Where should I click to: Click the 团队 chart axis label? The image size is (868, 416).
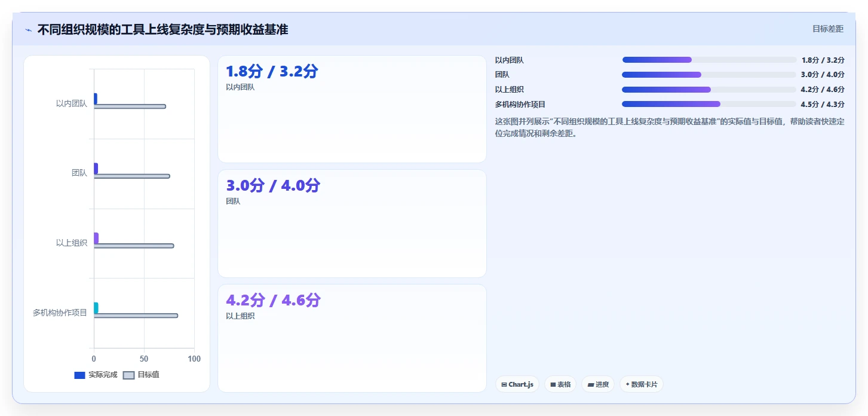[x=79, y=173]
